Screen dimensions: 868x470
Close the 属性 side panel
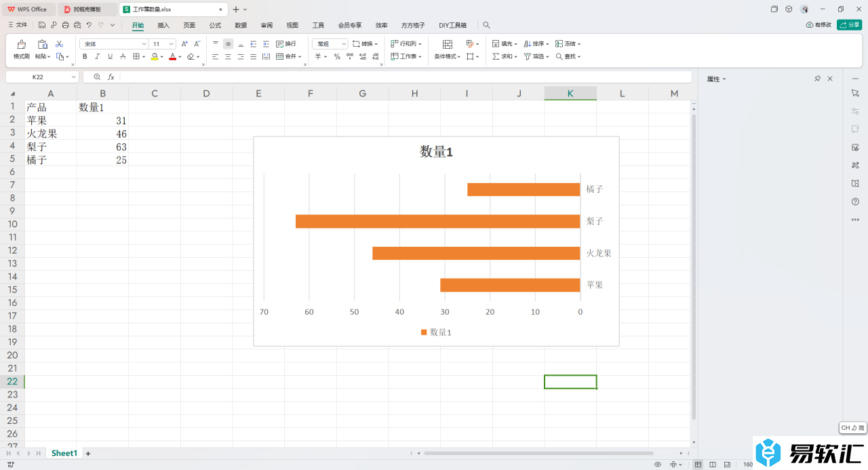click(x=830, y=79)
